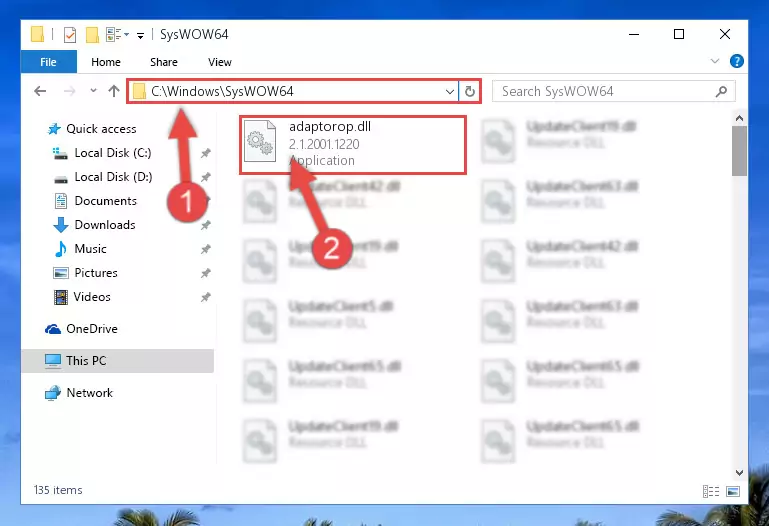The height and width of the screenshot is (526, 769).
Task: Click the Properties checkmark icon in title bar
Action: pyautogui.click(x=70, y=35)
